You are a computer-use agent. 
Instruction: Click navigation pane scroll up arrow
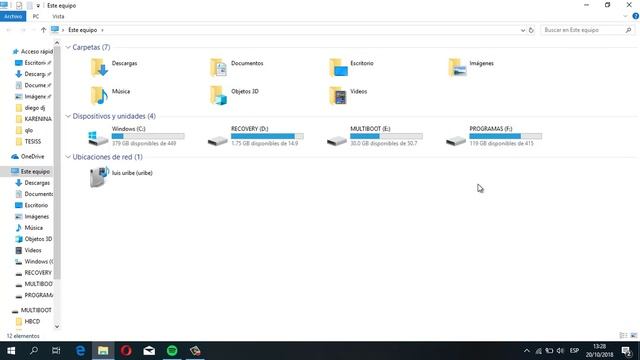(57, 43)
